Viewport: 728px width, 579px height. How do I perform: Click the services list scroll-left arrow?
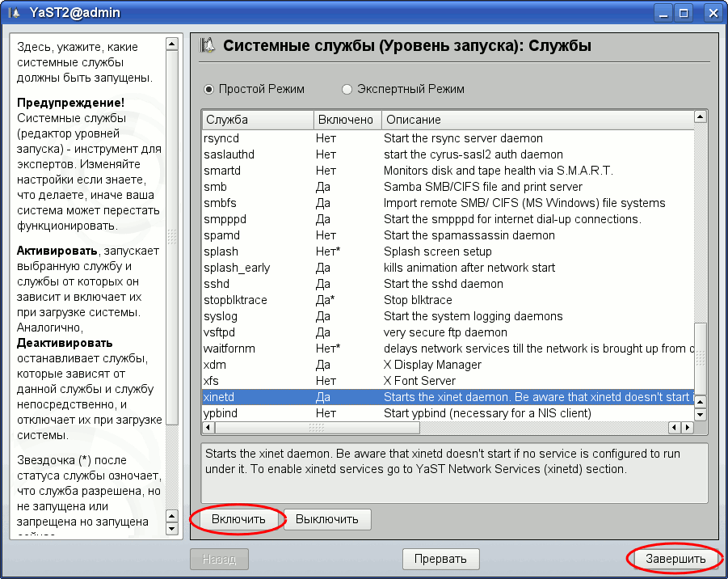coord(208,428)
